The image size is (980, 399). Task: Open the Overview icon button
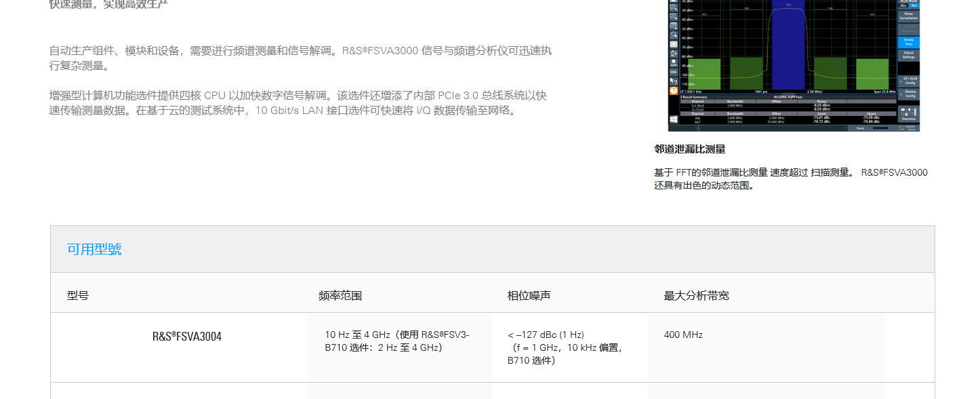pos(909,113)
